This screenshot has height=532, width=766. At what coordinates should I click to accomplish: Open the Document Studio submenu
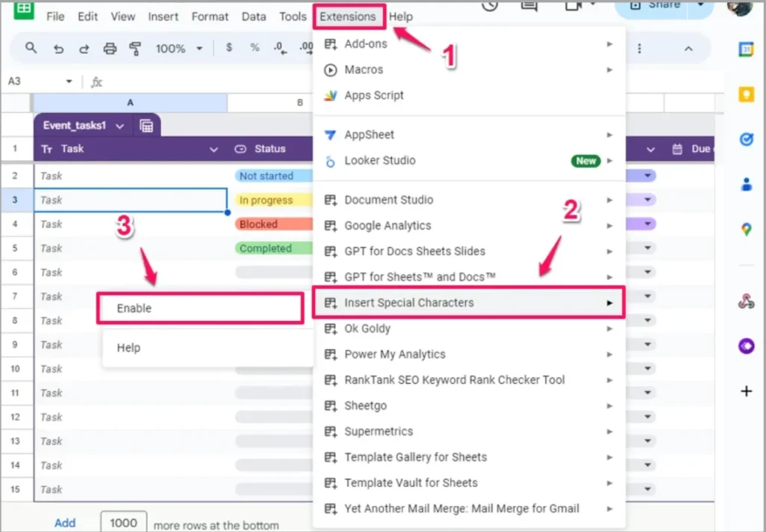[469, 200]
